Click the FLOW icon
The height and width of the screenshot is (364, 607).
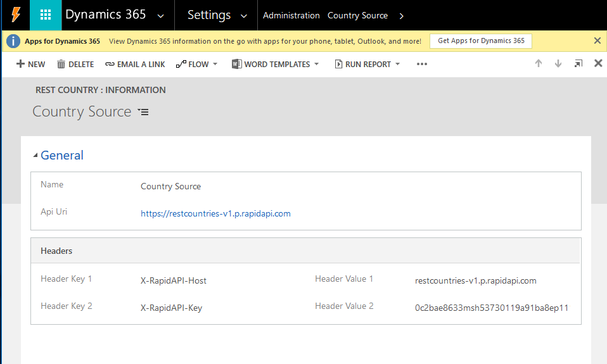(181, 64)
